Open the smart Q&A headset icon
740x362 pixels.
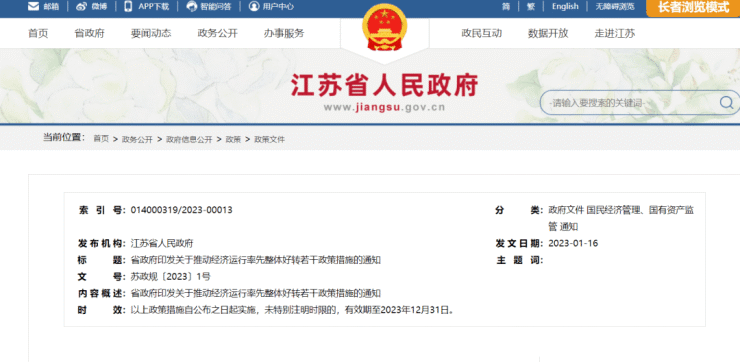coord(192,7)
